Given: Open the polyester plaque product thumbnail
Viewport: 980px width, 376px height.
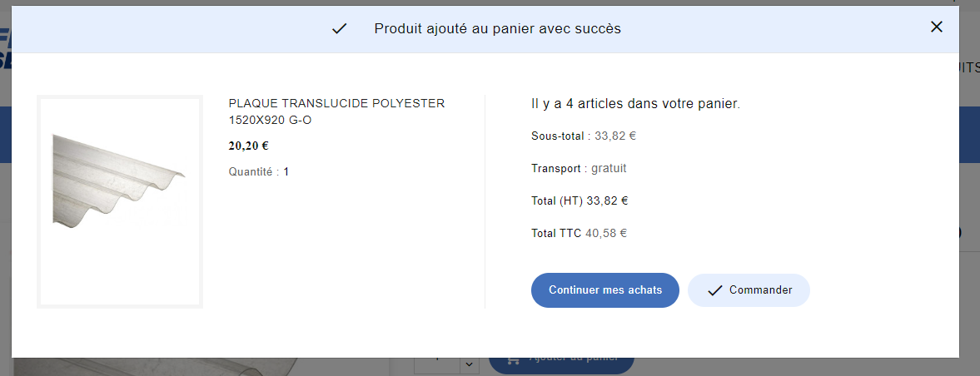Looking at the screenshot, I should pos(120,202).
